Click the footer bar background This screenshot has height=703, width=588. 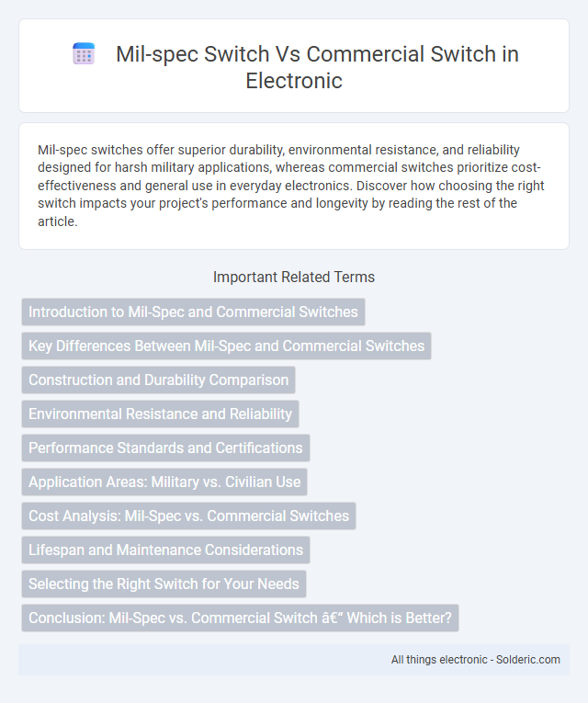coord(294,660)
